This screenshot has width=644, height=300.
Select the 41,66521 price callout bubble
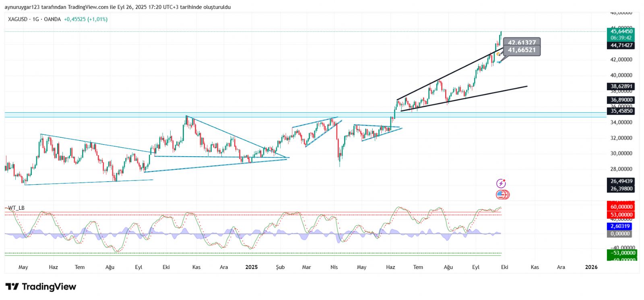522,50
